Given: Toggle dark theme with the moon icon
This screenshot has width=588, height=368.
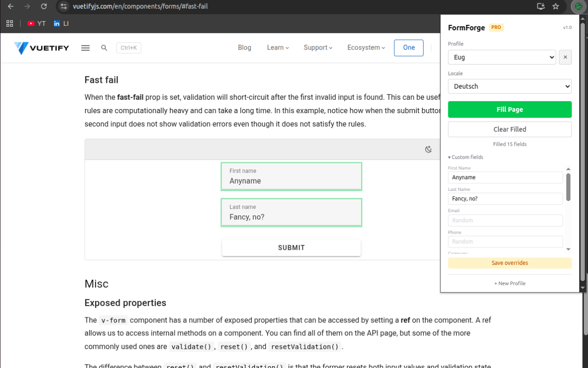Looking at the screenshot, I should coord(428,149).
